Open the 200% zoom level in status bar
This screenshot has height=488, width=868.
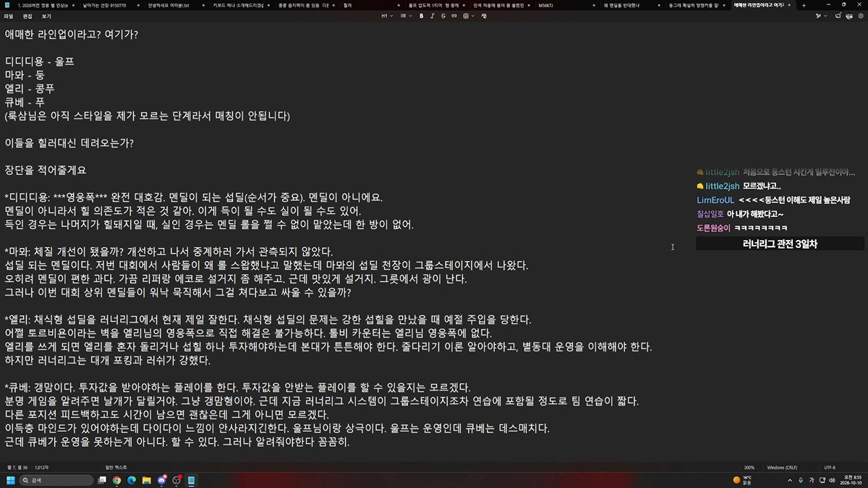[x=750, y=468]
